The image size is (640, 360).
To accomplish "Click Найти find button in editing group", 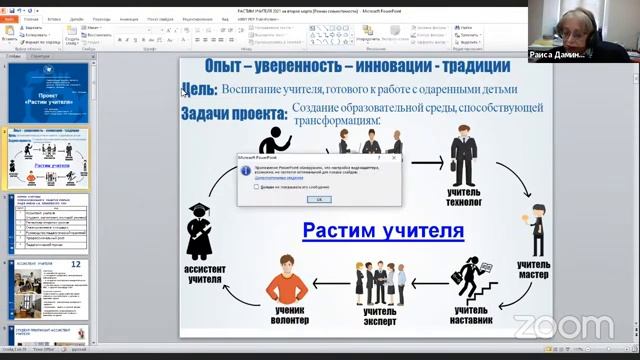I will click(x=464, y=28).
